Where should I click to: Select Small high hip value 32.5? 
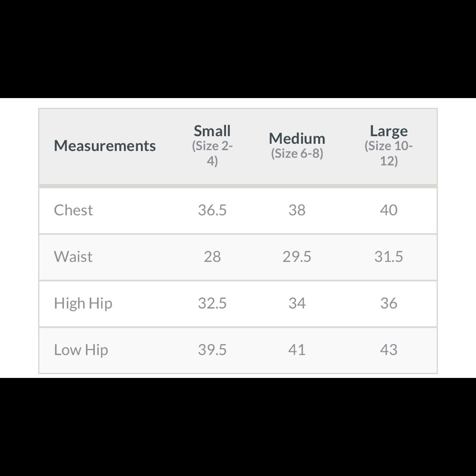tap(212, 303)
